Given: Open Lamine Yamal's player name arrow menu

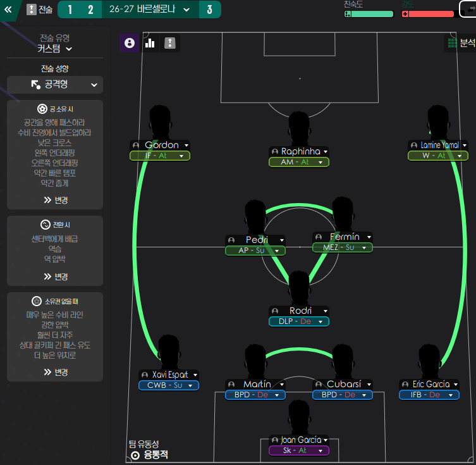Looking at the screenshot, I should coord(465,145).
